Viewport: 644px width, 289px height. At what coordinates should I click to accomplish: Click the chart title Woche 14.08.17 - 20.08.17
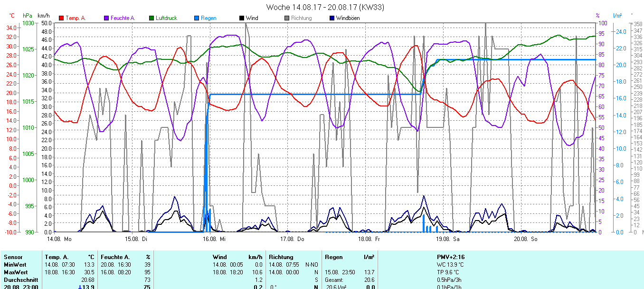(x=325, y=7)
